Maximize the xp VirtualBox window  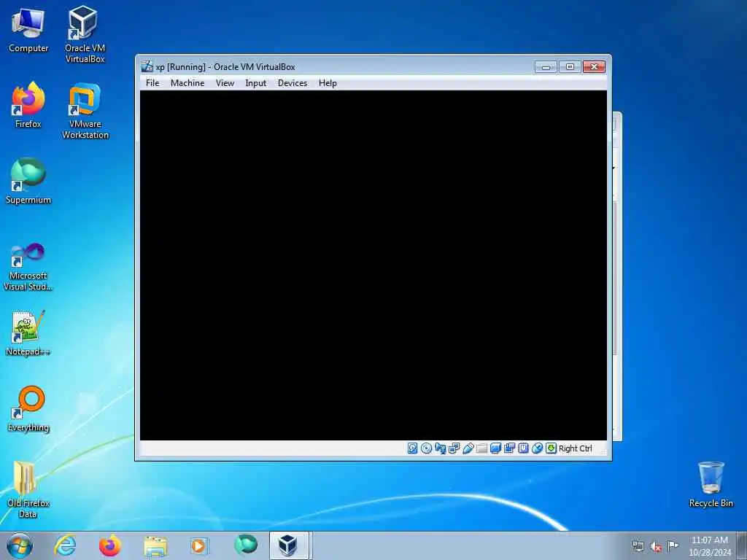click(x=570, y=67)
